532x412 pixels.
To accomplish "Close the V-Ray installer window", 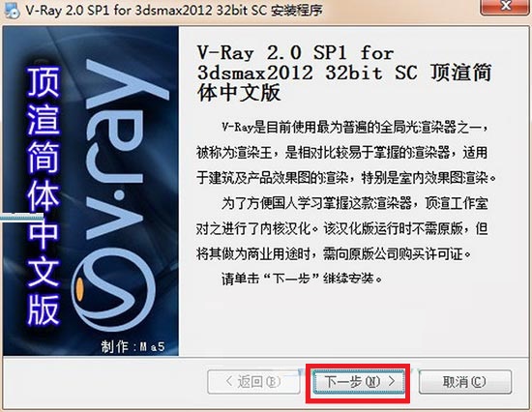I will tap(506, 7).
